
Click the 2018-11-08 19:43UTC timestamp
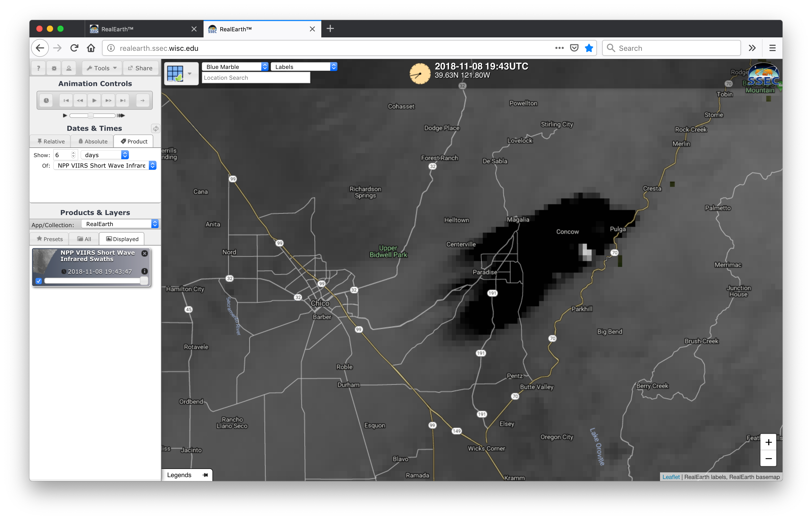click(481, 66)
